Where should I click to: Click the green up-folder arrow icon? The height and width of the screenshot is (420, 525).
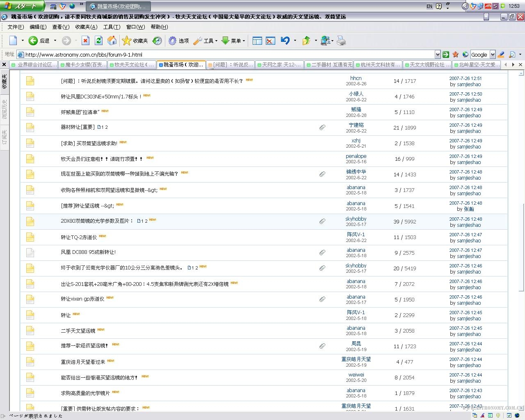click(x=306, y=41)
